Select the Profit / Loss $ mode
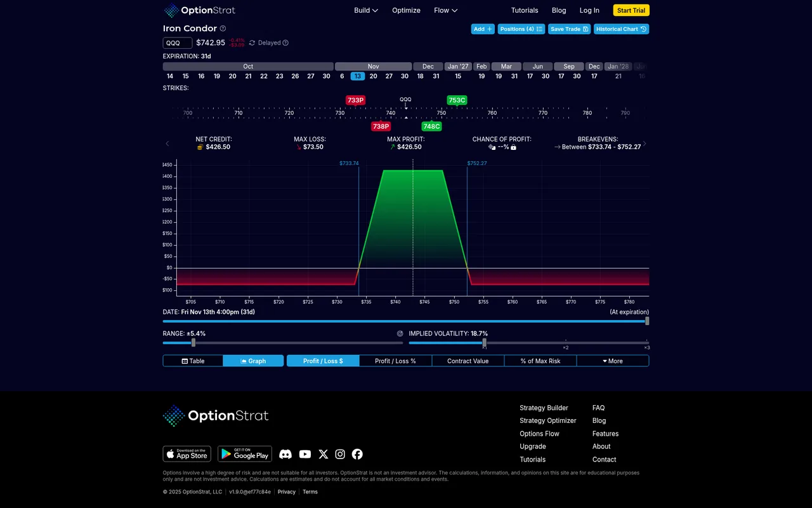 323,361
